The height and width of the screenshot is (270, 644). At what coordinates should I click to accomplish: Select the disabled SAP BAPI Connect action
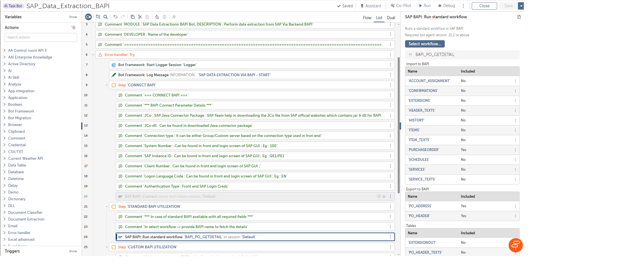click(x=255, y=196)
